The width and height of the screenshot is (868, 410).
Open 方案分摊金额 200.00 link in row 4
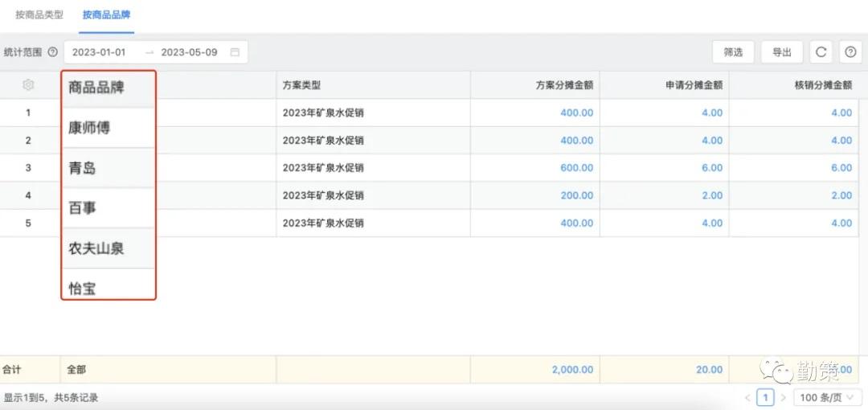click(x=577, y=195)
